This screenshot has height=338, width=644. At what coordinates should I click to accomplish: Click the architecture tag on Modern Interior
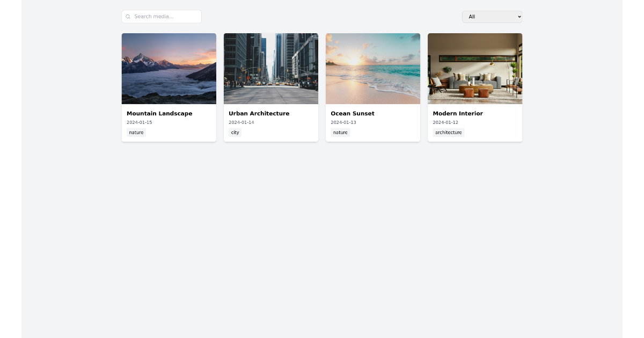(448, 133)
